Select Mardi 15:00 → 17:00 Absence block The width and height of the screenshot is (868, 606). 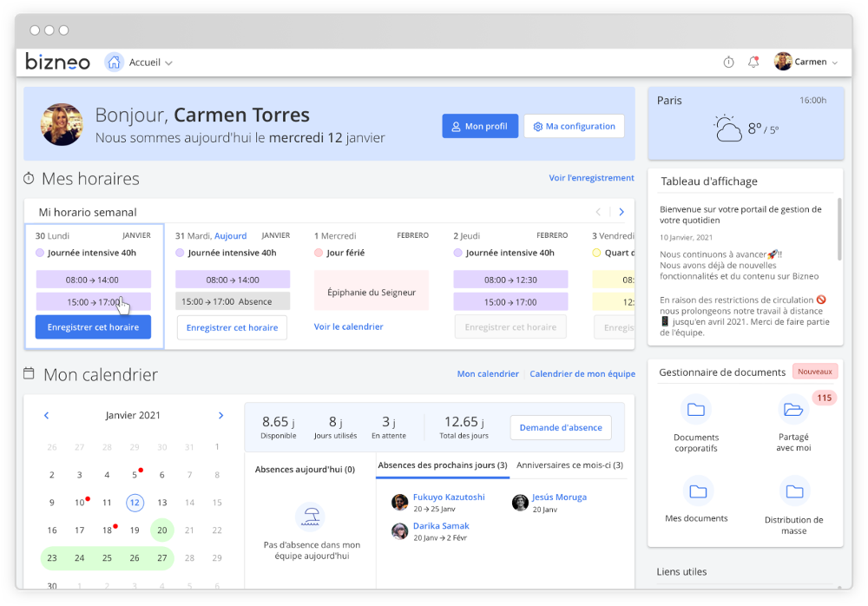pyautogui.click(x=233, y=302)
